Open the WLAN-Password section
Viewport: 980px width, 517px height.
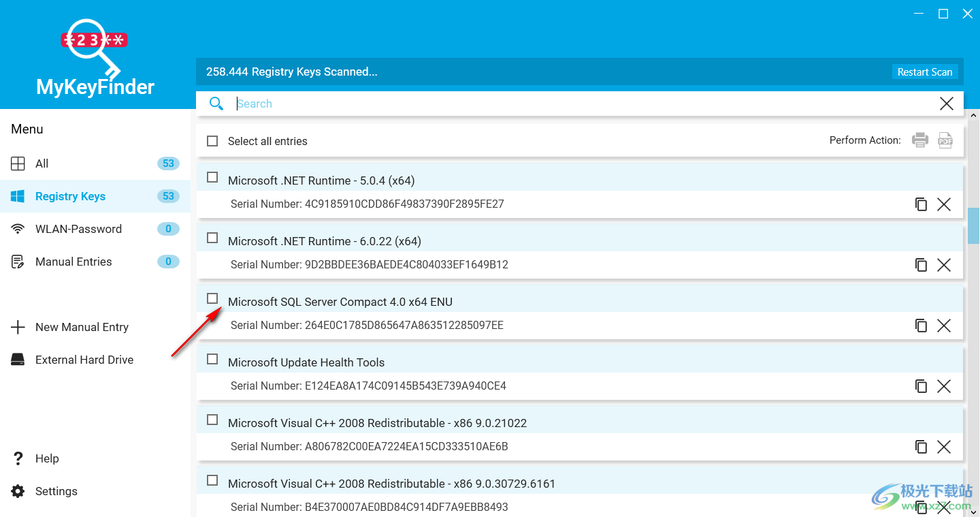click(x=95, y=229)
